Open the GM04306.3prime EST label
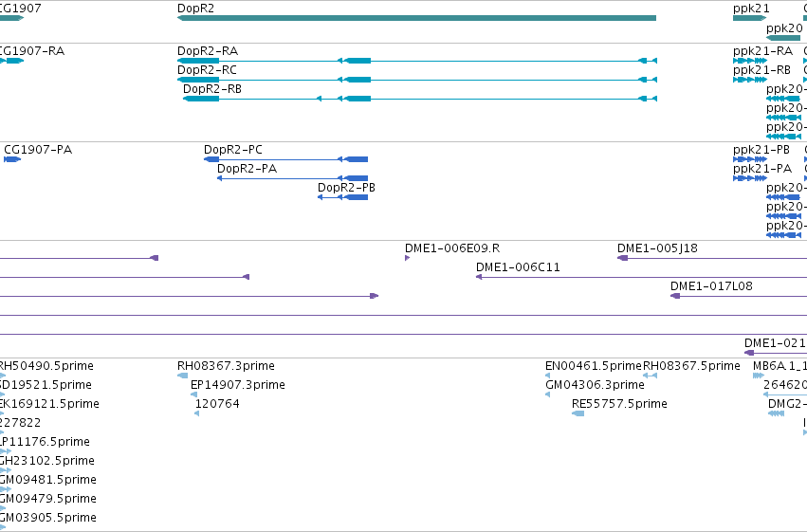 (595, 385)
